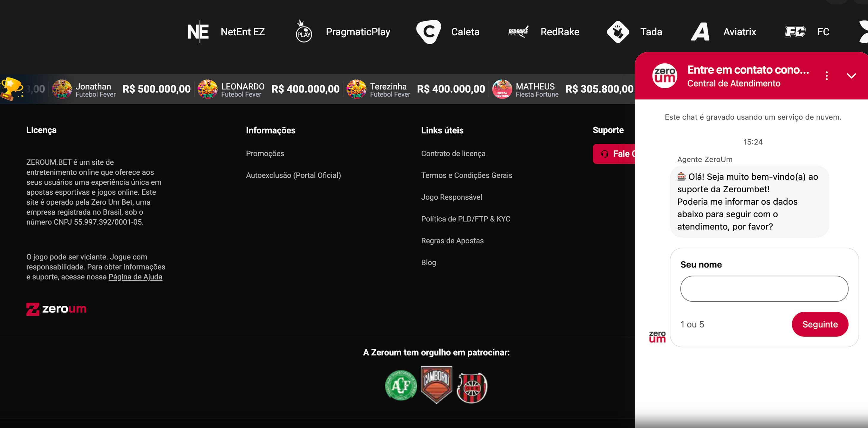Viewport: 868px width, 428px height.
Task: Open the Promoções link
Action: point(265,154)
